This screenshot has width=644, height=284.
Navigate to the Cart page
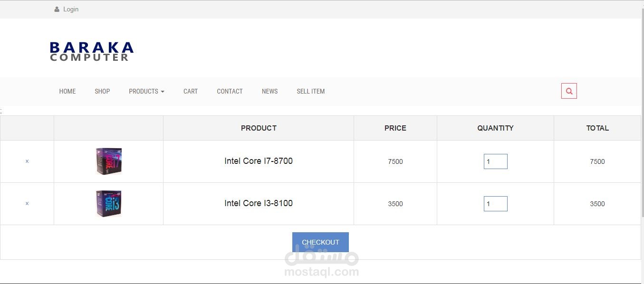(191, 91)
